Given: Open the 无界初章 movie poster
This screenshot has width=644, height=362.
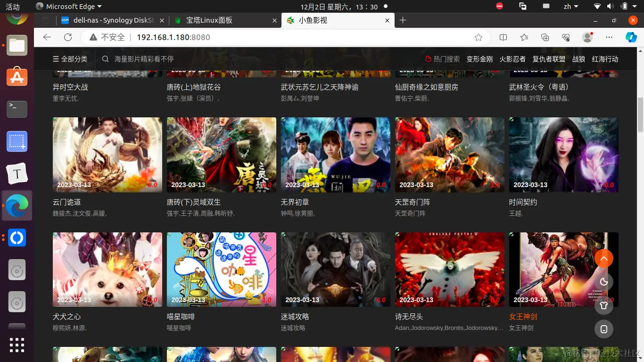Looking at the screenshot, I should (336, 155).
